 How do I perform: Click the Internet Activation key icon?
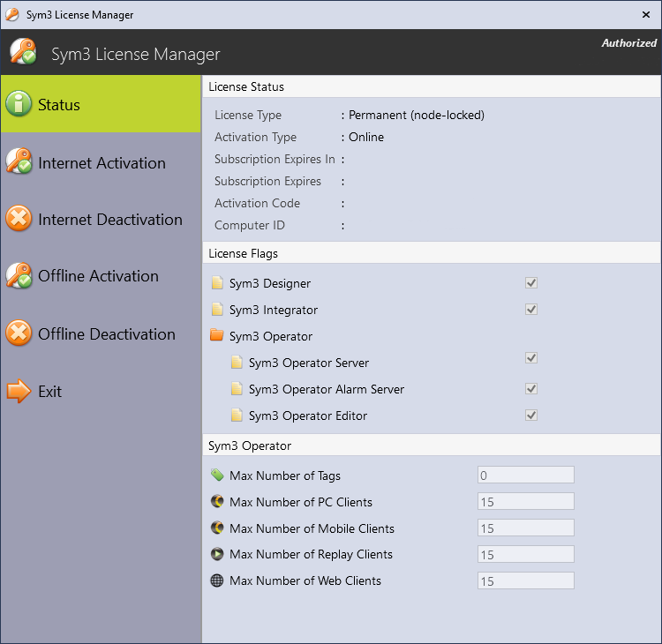coord(19,161)
